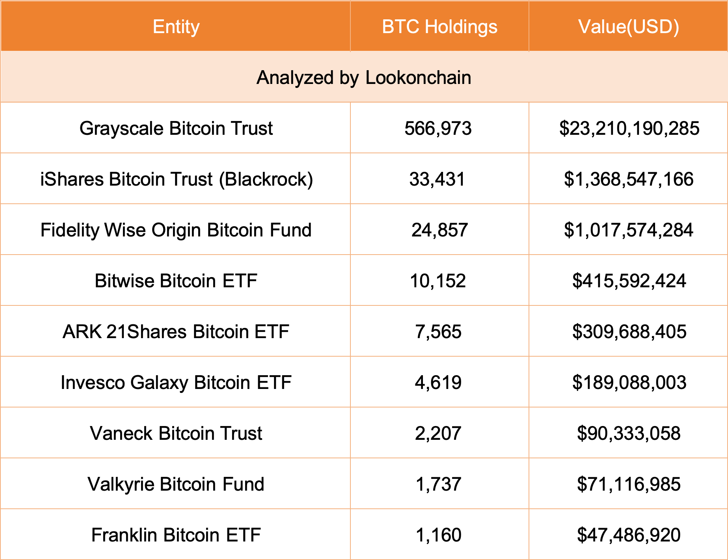Select the 2,207 BTC holdings cell

(438, 433)
